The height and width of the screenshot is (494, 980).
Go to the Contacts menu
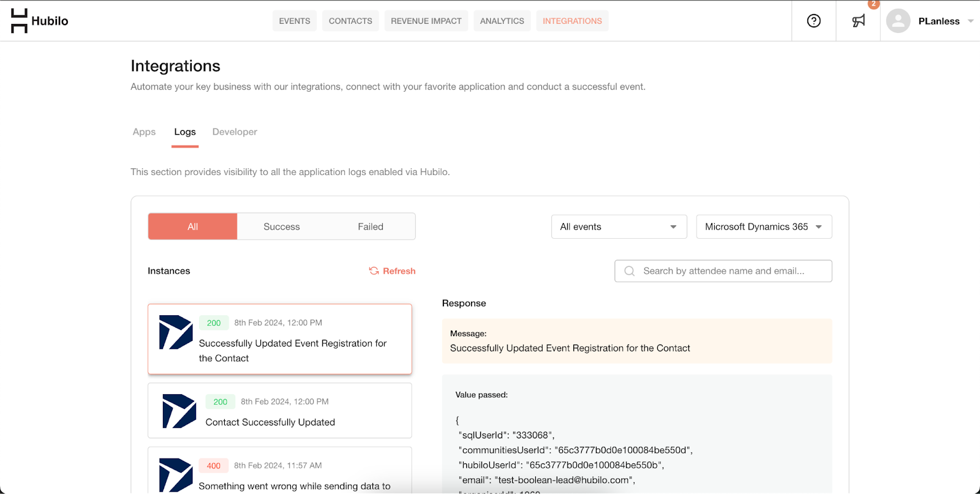(x=350, y=21)
